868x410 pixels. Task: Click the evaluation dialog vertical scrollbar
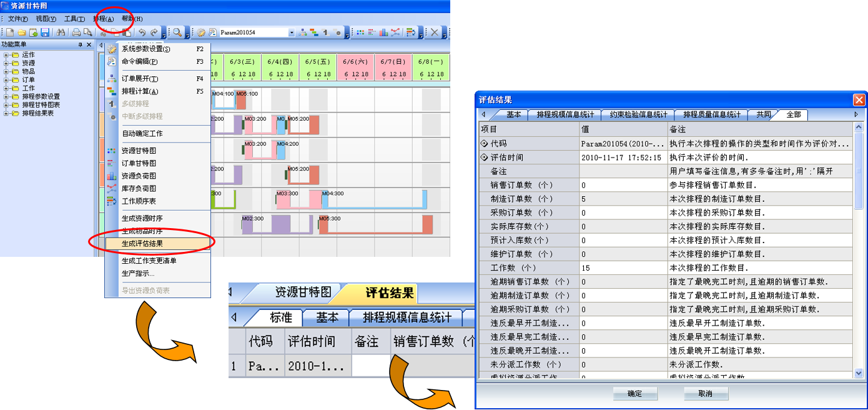click(859, 250)
